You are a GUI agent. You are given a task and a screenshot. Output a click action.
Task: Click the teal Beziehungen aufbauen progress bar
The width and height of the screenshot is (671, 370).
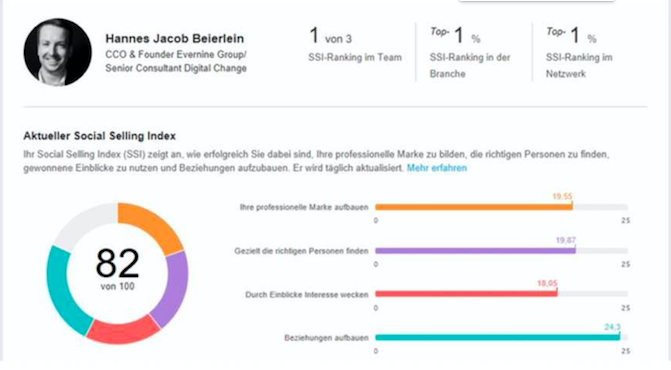[x=497, y=337]
